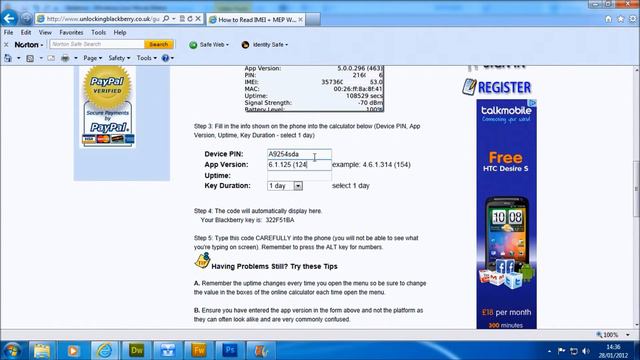Image resolution: width=640 pixels, height=360 pixels.
Task: Click the Safe Web green icon
Action: coord(193,45)
